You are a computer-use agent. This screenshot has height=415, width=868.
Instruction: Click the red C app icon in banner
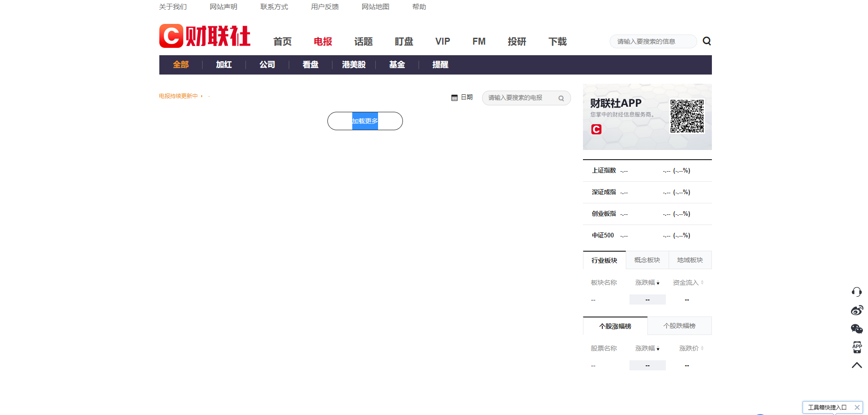596,129
